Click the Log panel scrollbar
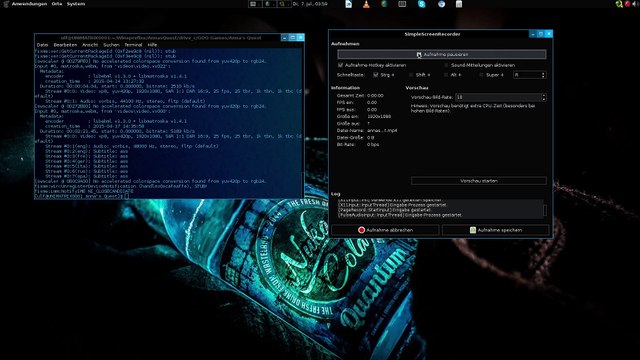Screen dimensions: 640x360 (x=545, y=209)
